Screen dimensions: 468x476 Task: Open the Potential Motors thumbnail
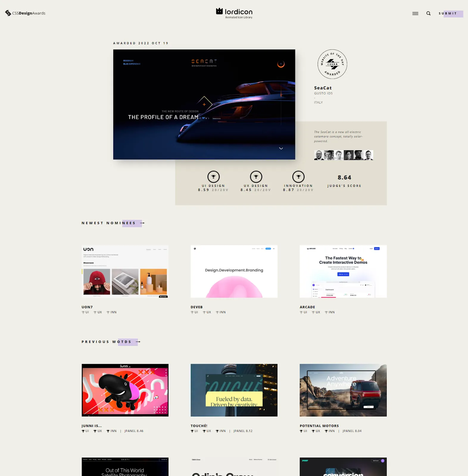[343, 390]
